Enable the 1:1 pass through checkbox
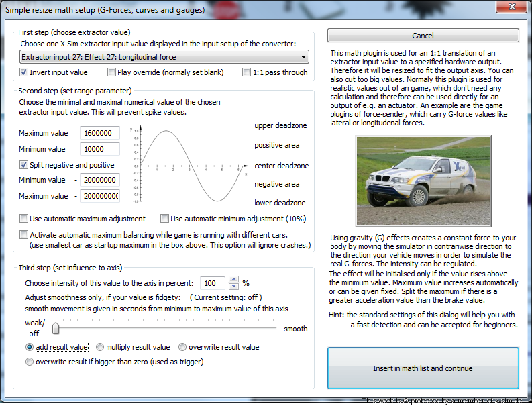 click(248, 72)
